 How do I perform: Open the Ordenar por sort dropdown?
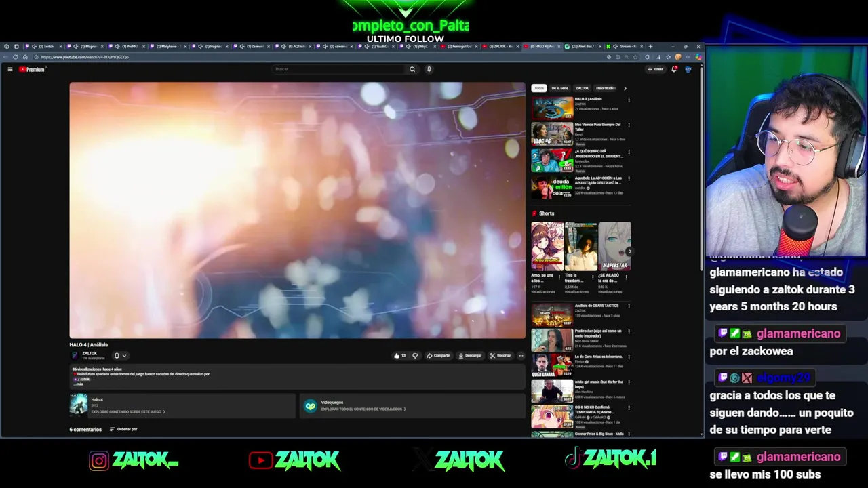(x=122, y=429)
